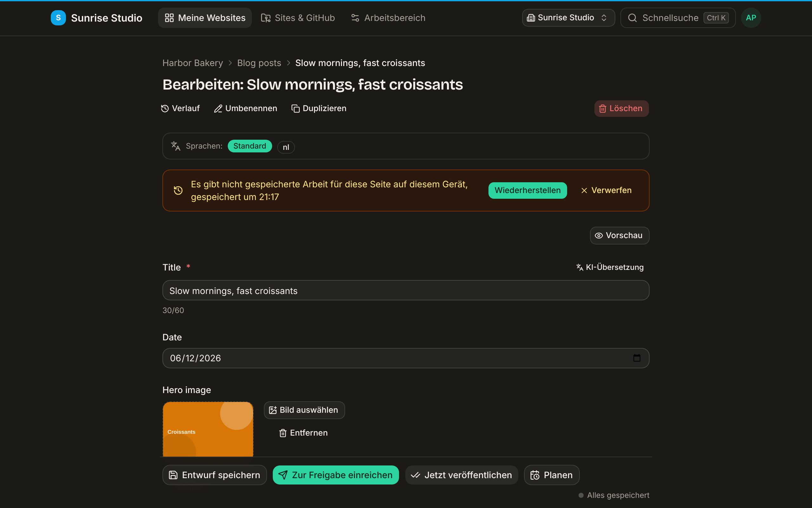The height and width of the screenshot is (508, 812).
Task: Go to Sites & GitHub tab
Action: pyautogui.click(x=298, y=18)
